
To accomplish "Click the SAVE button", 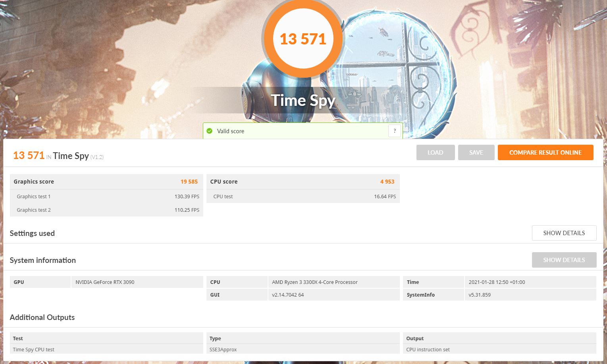I will (476, 153).
